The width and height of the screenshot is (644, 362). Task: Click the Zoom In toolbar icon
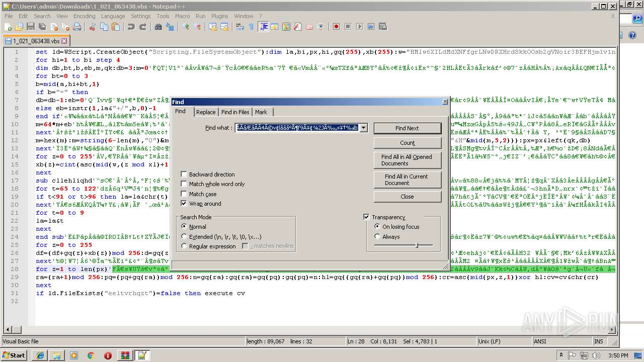tap(186, 27)
